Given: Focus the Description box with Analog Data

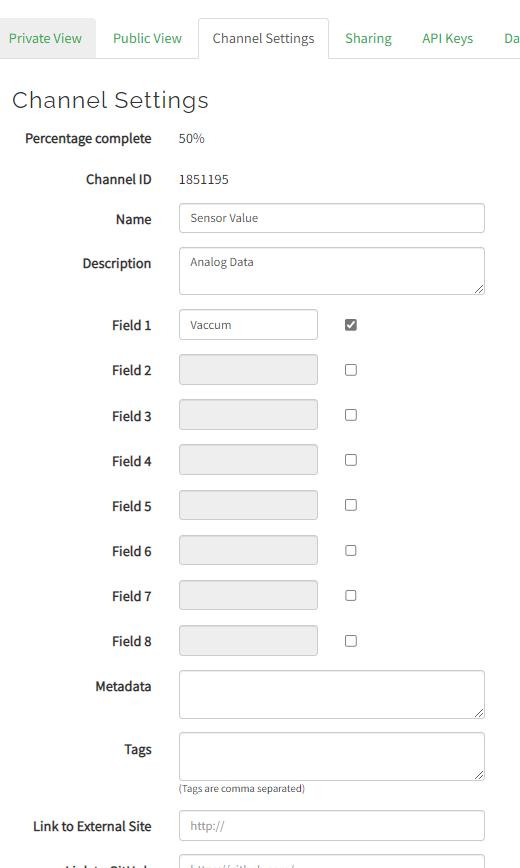Looking at the screenshot, I should tap(332, 271).
